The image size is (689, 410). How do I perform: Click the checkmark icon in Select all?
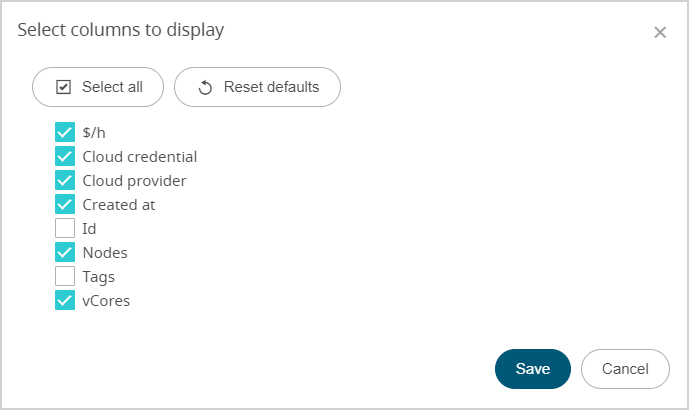coord(63,87)
